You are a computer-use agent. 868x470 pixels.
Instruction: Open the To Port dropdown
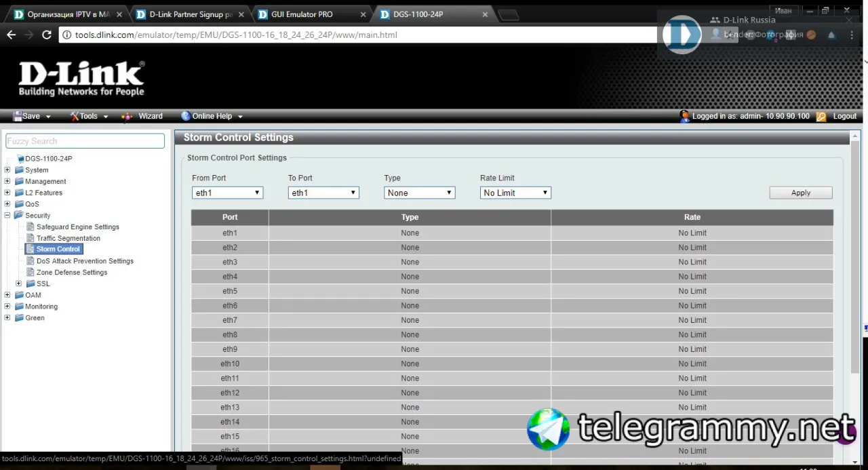323,193
